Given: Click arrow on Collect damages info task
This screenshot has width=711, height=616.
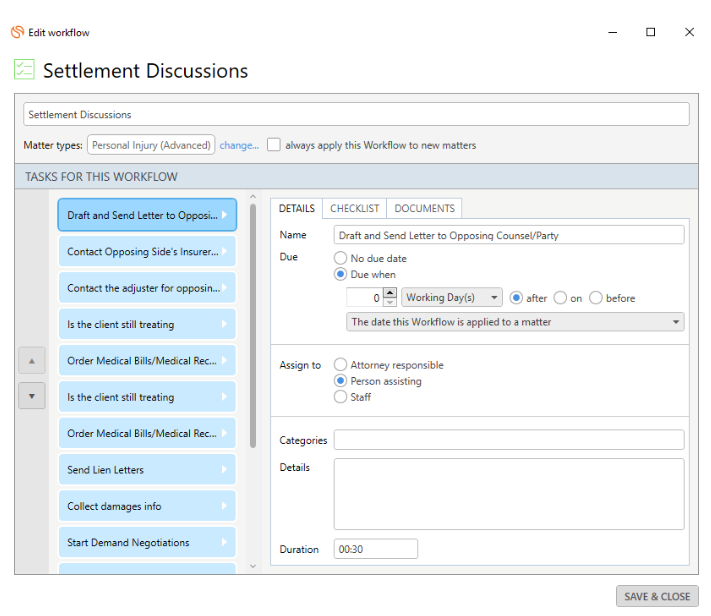Looking at the screenshot, I should tap(224, 506).
